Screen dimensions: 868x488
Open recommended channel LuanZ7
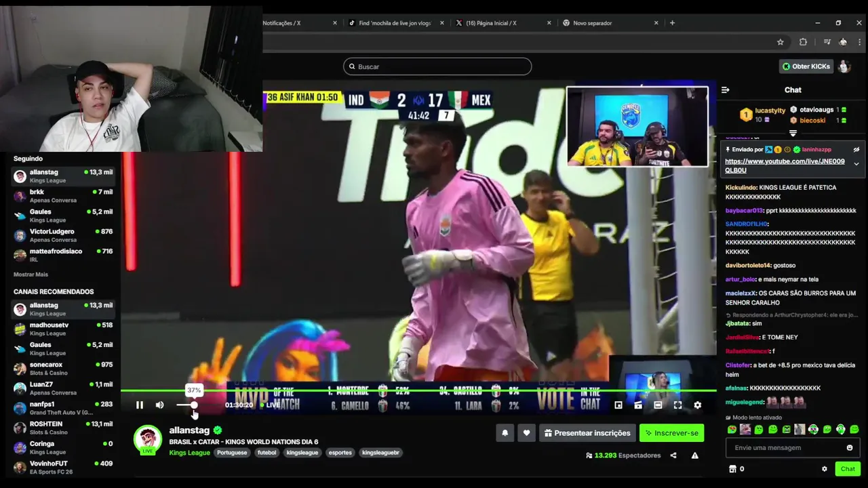[63, 388]
